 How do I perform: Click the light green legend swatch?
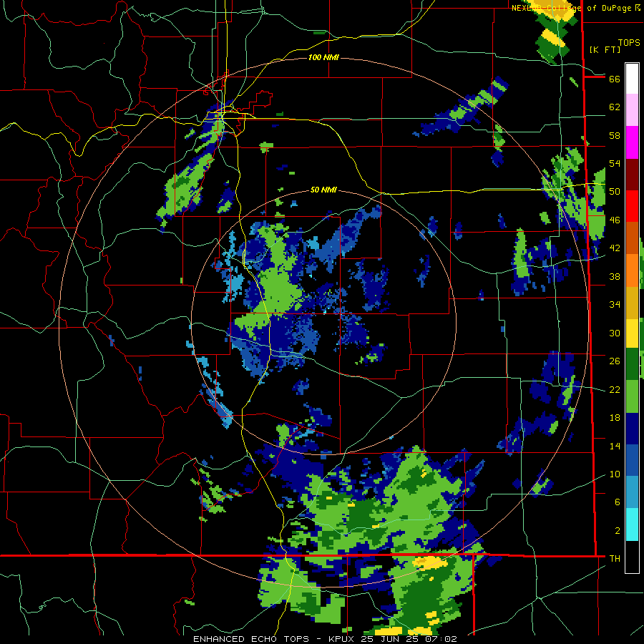tap(632, 396)
